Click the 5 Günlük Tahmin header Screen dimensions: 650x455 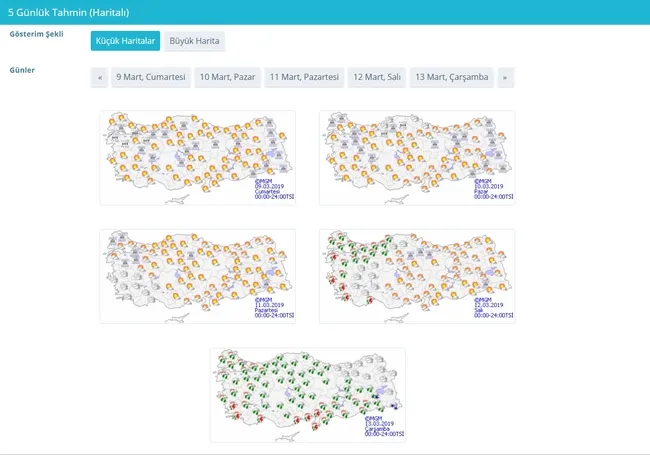[68, 12]
